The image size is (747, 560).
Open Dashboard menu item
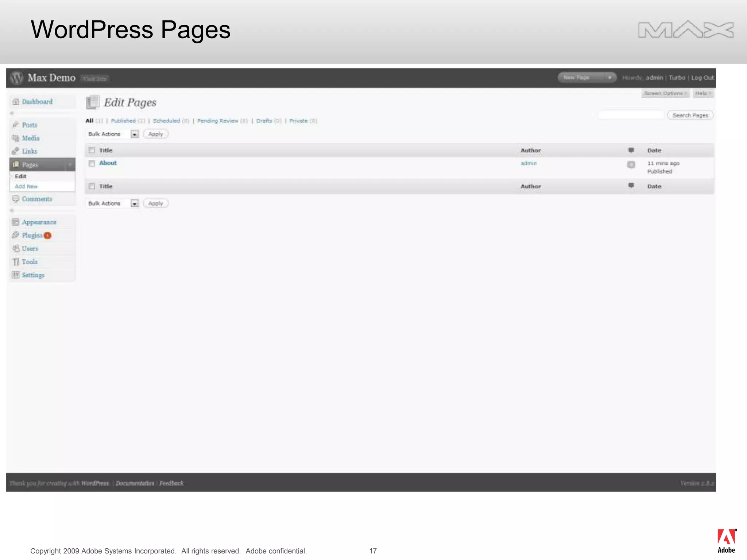point(37,102)
